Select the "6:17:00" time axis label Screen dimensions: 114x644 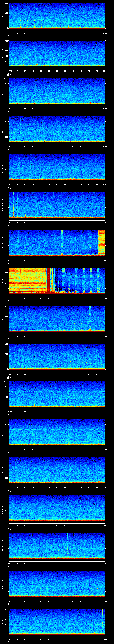pos(9,147)
